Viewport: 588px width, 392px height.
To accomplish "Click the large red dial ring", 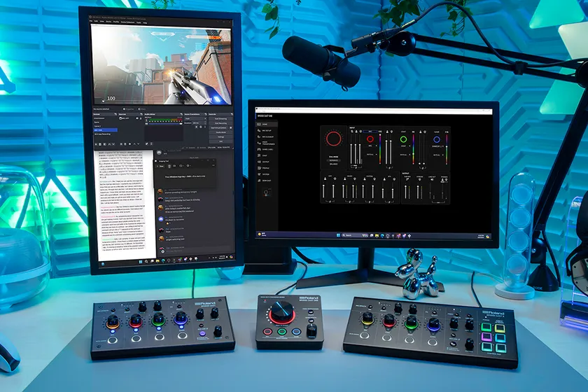I will point(333,137).
